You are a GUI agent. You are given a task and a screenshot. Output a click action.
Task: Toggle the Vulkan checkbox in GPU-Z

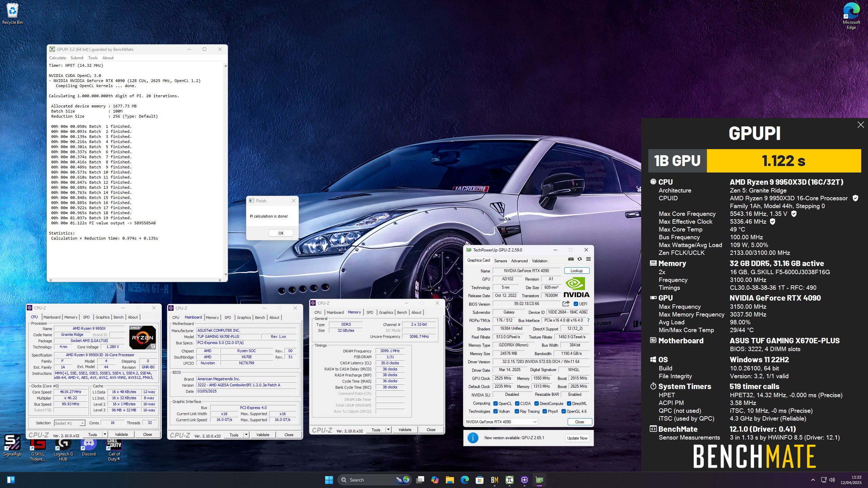(495, 411)
